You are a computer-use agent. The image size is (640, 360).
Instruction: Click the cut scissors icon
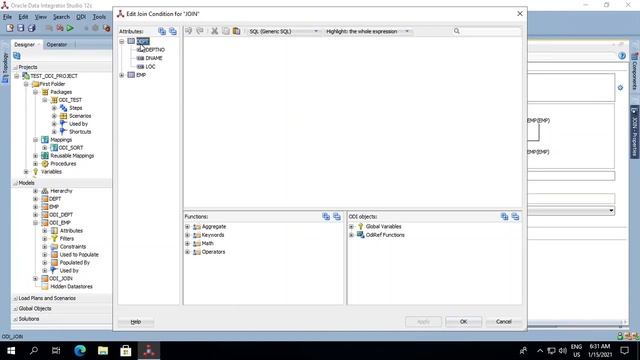[x=214, y=31]
